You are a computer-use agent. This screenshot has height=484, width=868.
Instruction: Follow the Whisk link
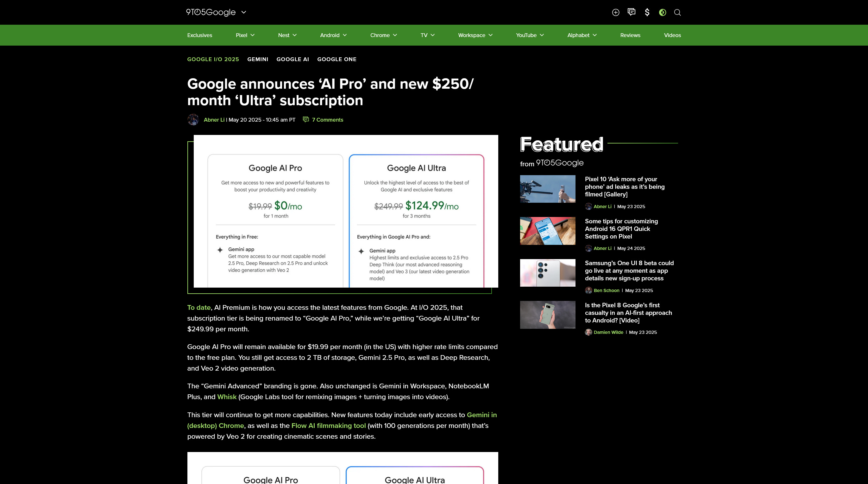coord(227,397)
